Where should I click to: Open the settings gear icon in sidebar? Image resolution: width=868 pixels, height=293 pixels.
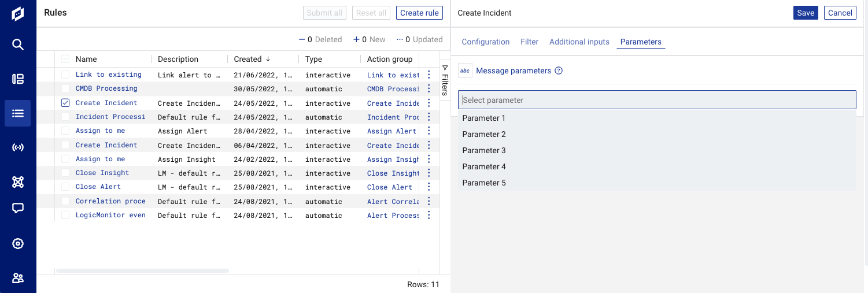click(18, 243)
